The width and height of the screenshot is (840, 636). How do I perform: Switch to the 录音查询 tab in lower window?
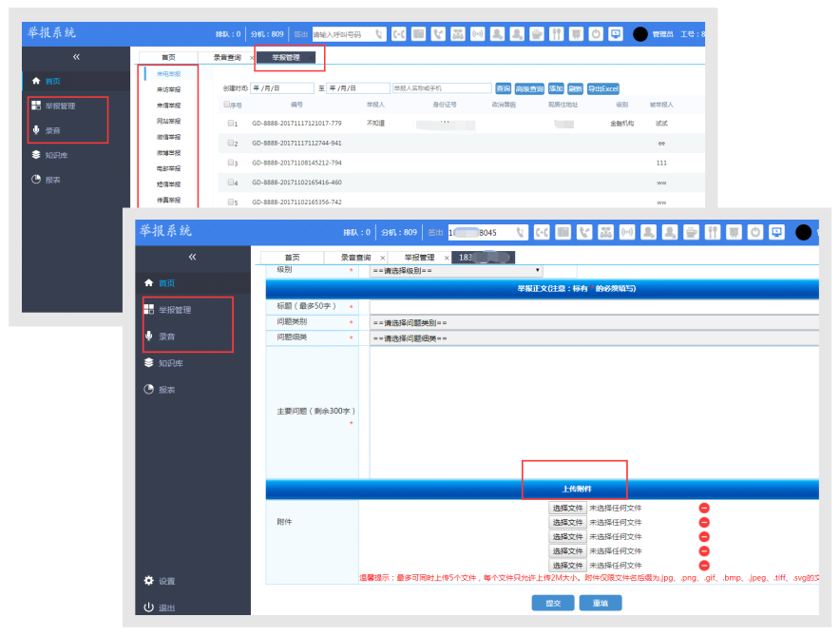355,258
